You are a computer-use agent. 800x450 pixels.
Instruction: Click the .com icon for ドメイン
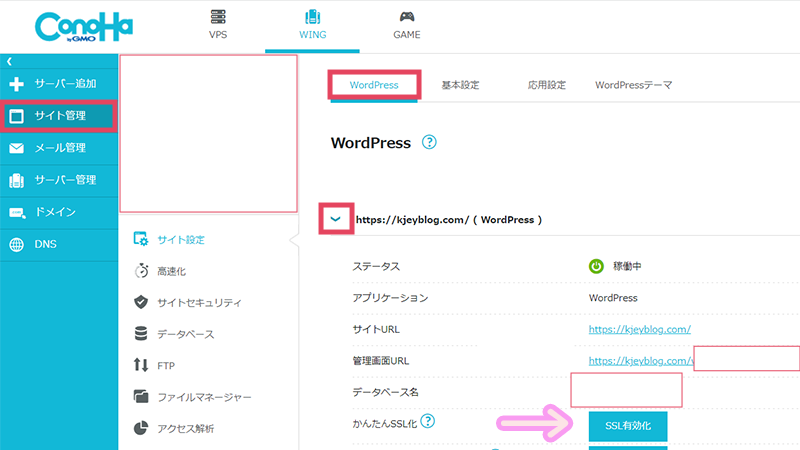17,212
